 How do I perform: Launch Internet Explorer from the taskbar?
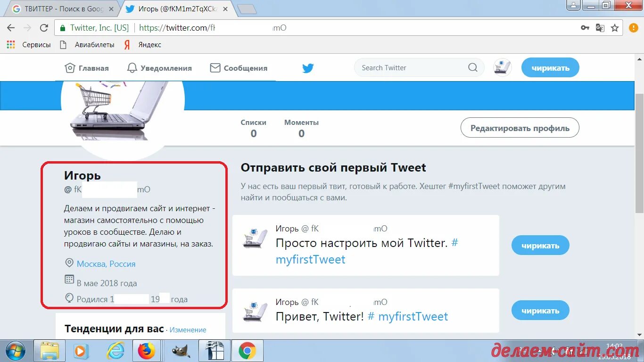(115, 351)
